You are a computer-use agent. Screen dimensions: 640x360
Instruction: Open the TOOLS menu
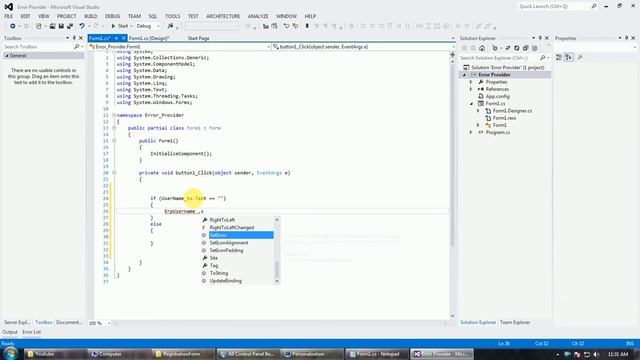click(x=172, y=16)
